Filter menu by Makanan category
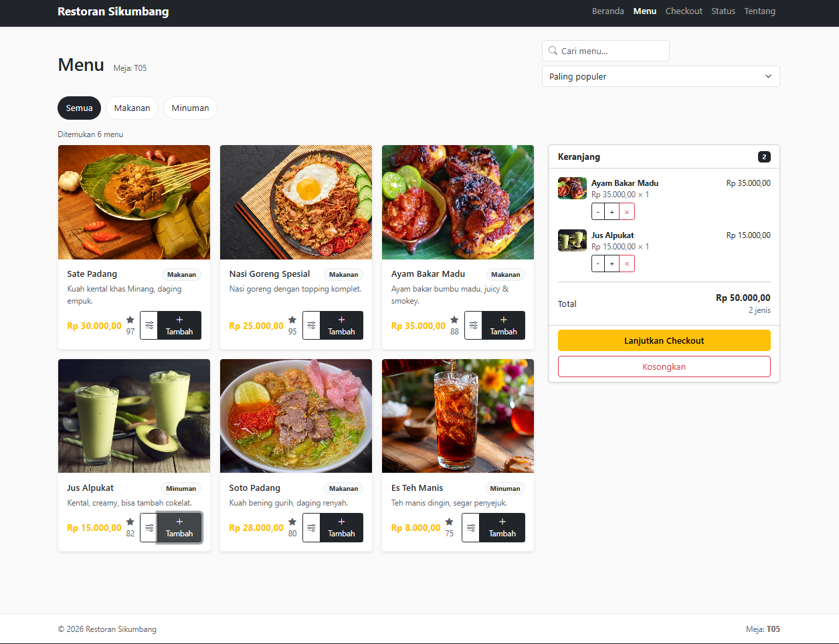 [132, 108]
